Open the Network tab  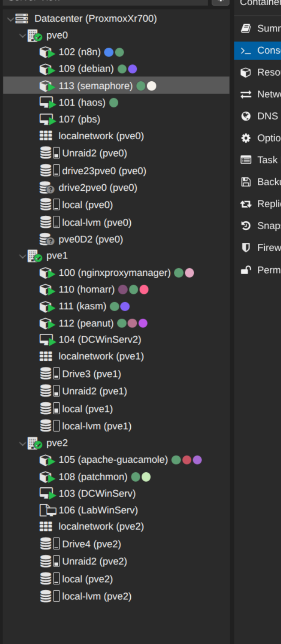(x=258, y=94)
